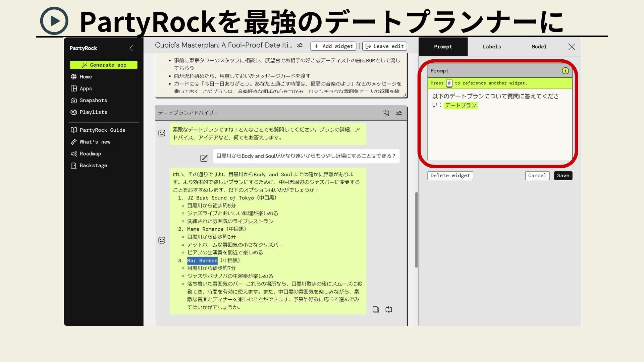This screenshot has height=362, width=644.
Task: Open app settings icon beside the app title
Action: [x=300, y=45]
